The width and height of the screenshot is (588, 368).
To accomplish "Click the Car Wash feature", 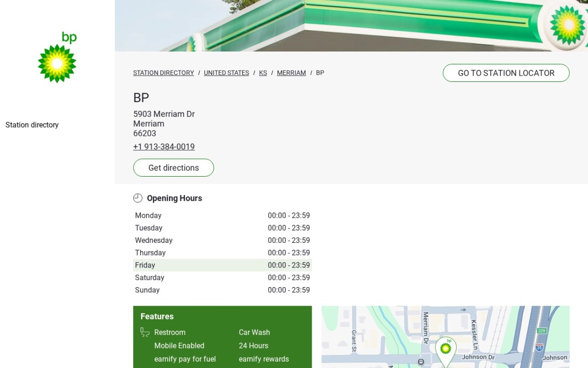I will click(254, 332).
